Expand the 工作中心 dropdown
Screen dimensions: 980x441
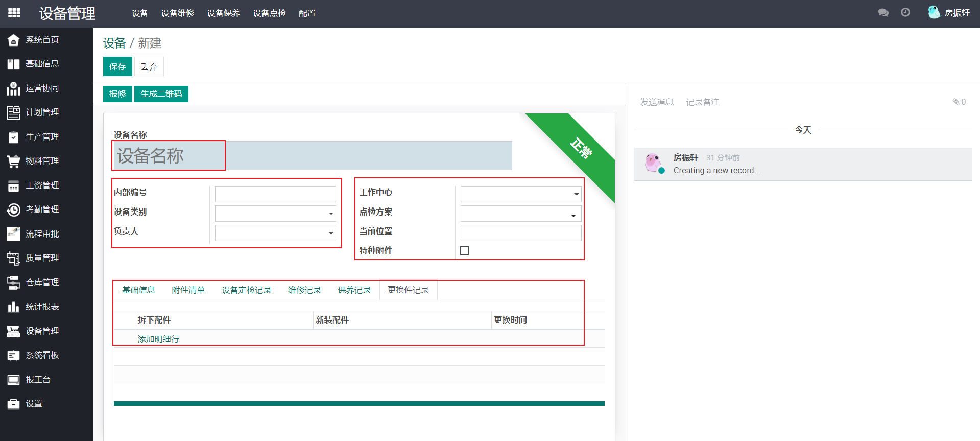pos(576,194)
